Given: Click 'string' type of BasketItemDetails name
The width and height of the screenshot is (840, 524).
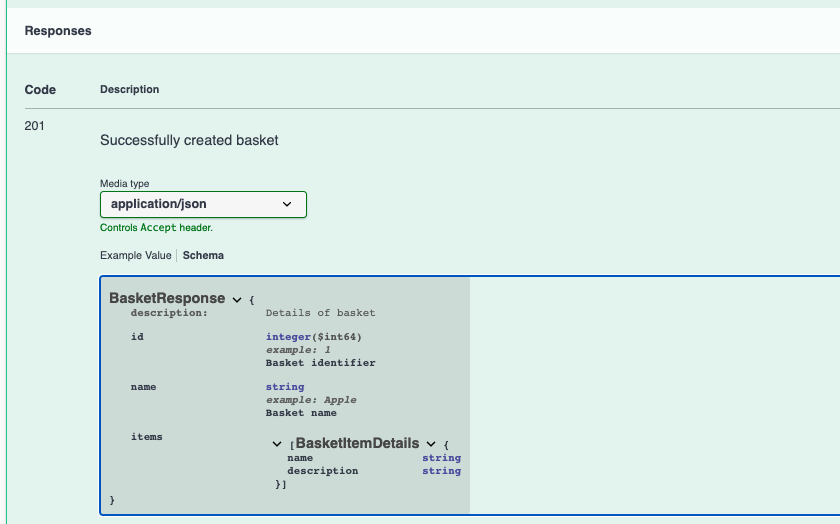Looking at the screenshot, I should (441, 458).
